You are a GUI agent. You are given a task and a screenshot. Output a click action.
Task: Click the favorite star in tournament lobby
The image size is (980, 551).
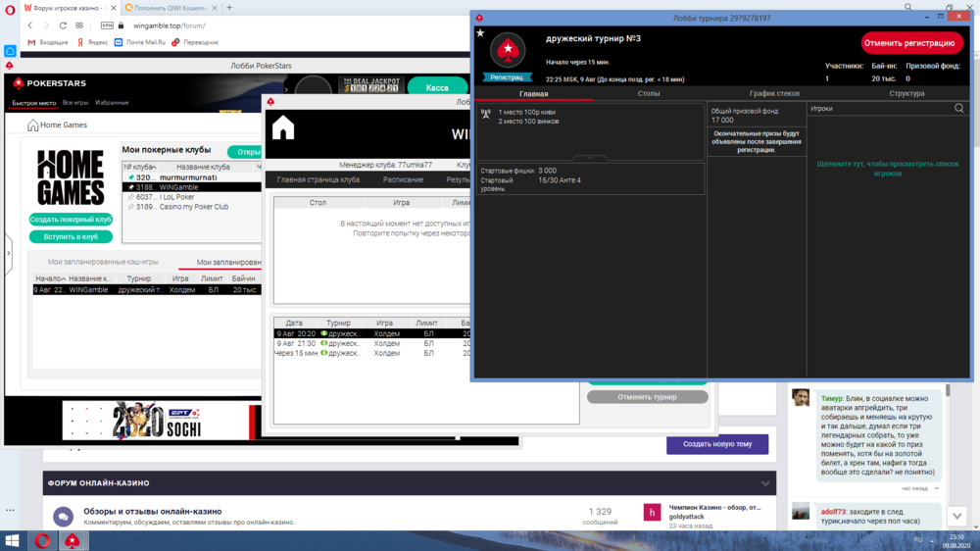(x=480, y=33)
